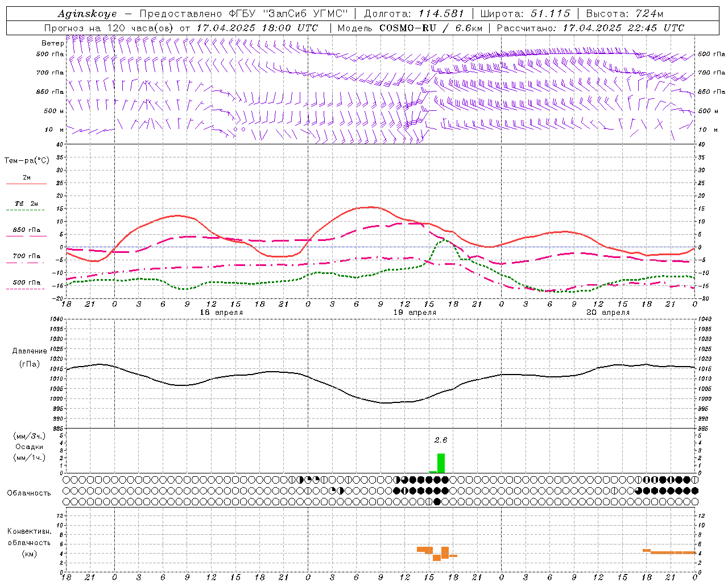Screen dimensions: 728x582
Task: Click the tall green precipitation bar
Action: click(441, 463)
